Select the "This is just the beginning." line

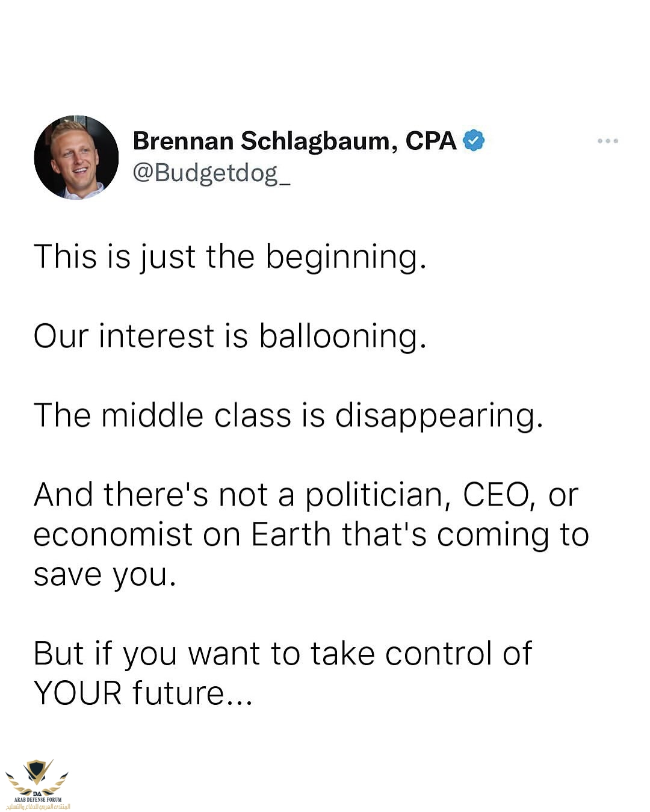coord(230,256)
